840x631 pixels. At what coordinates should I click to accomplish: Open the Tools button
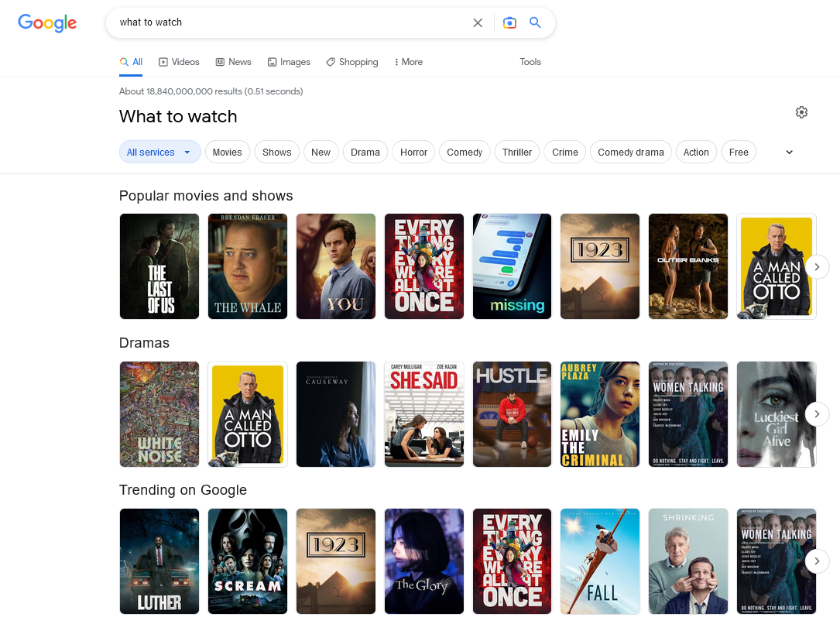[x=530, y=62]
